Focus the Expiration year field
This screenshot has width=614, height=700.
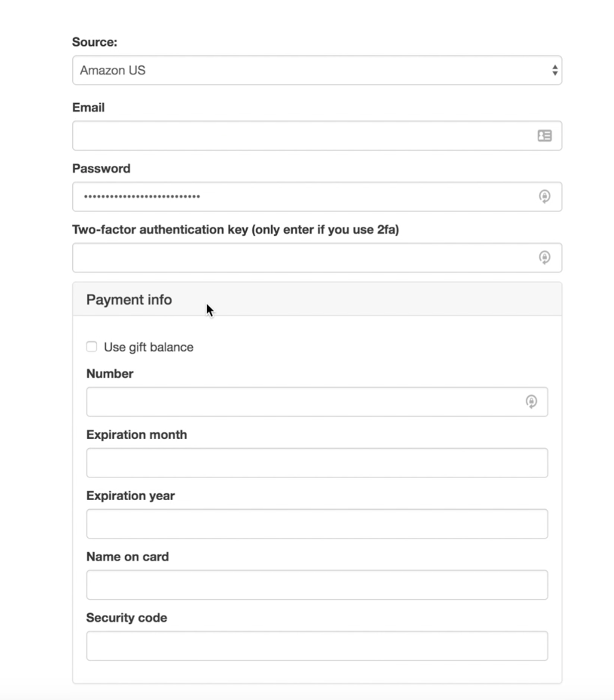(317, 524)
